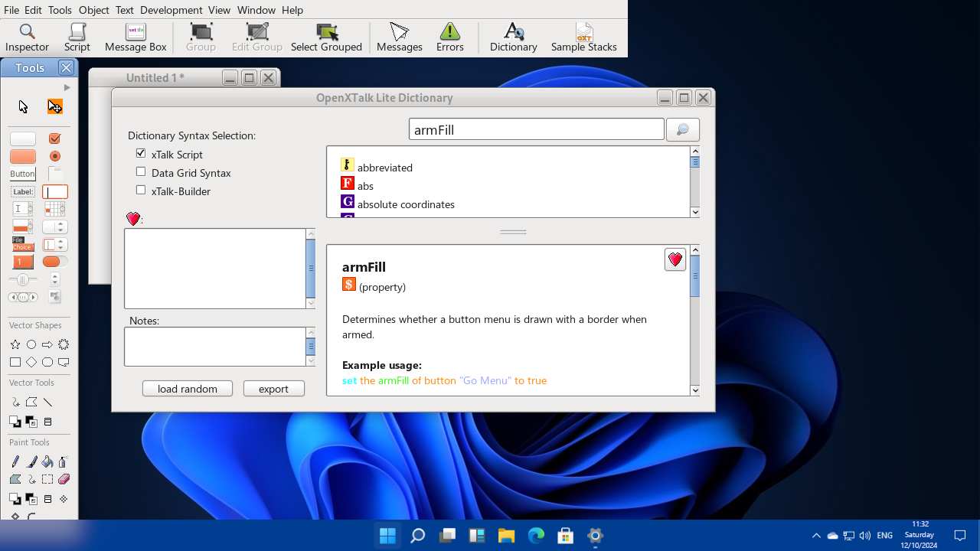The width and height of the screenshot is (980, 551).
Task: Click the vector stroke color swatch
Action: [31, 422]
